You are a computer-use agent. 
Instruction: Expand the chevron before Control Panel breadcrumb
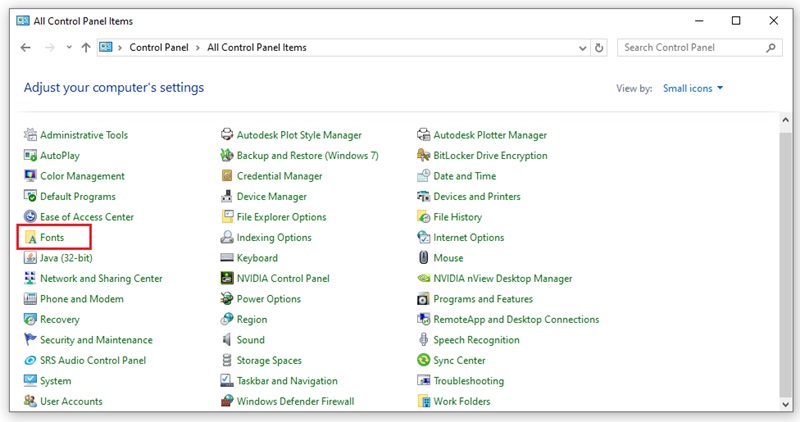pyautogui.click(x=120, y=48)
